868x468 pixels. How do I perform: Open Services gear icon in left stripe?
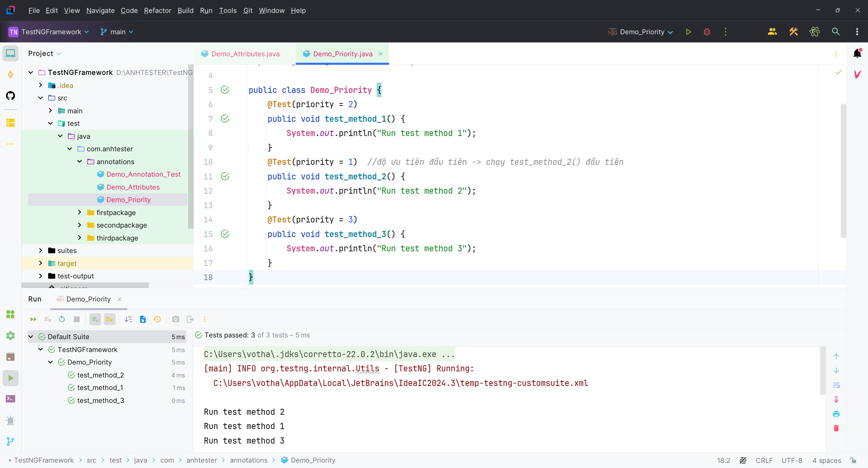pyautogui.click(x=11, y=335)
